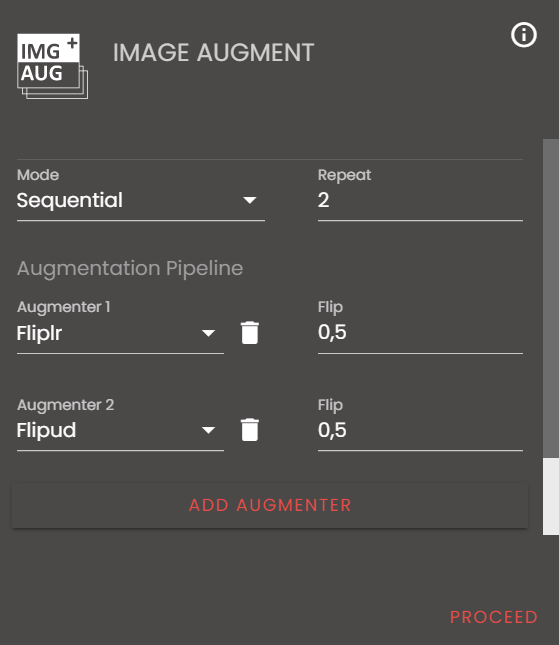Viewport: 559px width, 645px height.
Task: Click the scrollbar track below the thumb
Action: 551,497
